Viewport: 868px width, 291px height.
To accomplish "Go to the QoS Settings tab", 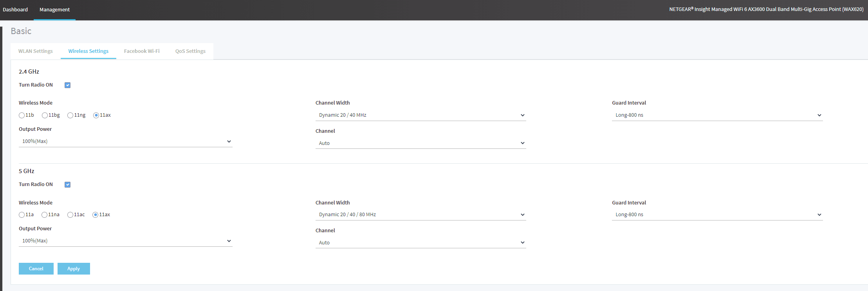I will 190,51.
